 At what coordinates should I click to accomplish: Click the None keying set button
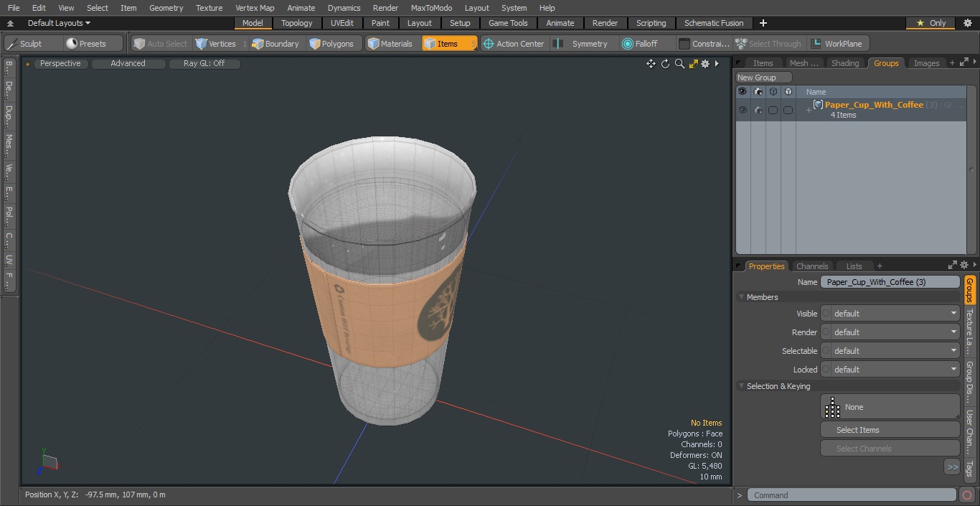[890, 407]
